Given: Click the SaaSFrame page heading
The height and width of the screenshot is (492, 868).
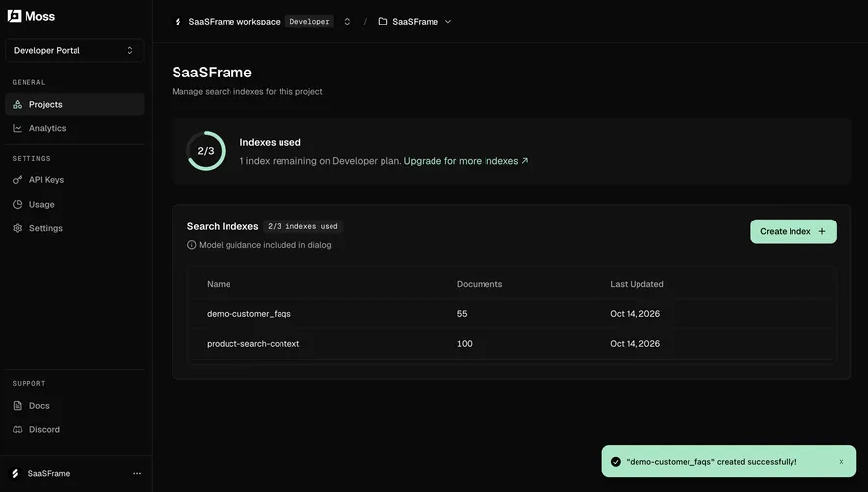Looking at the screenshot, I should coord(212,73).
